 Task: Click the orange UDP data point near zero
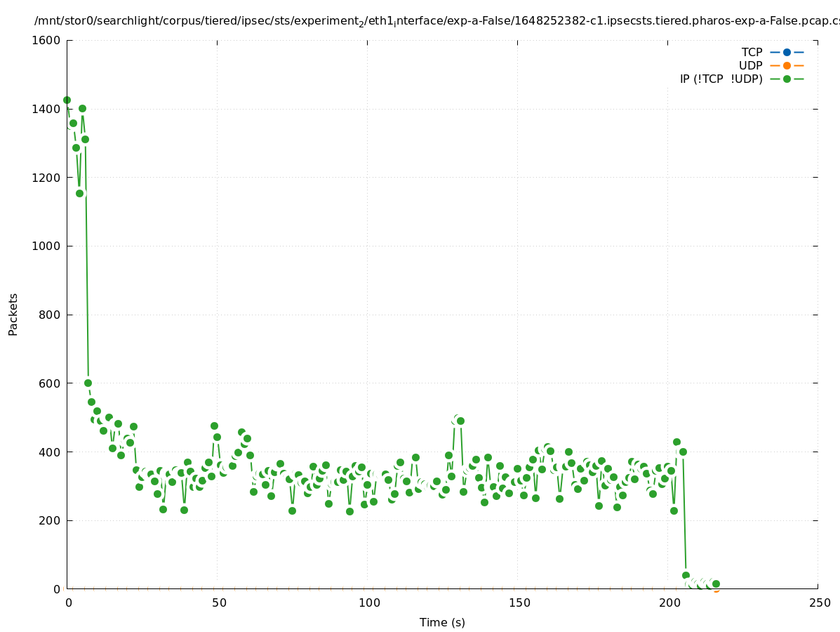[x=716, y=589]
